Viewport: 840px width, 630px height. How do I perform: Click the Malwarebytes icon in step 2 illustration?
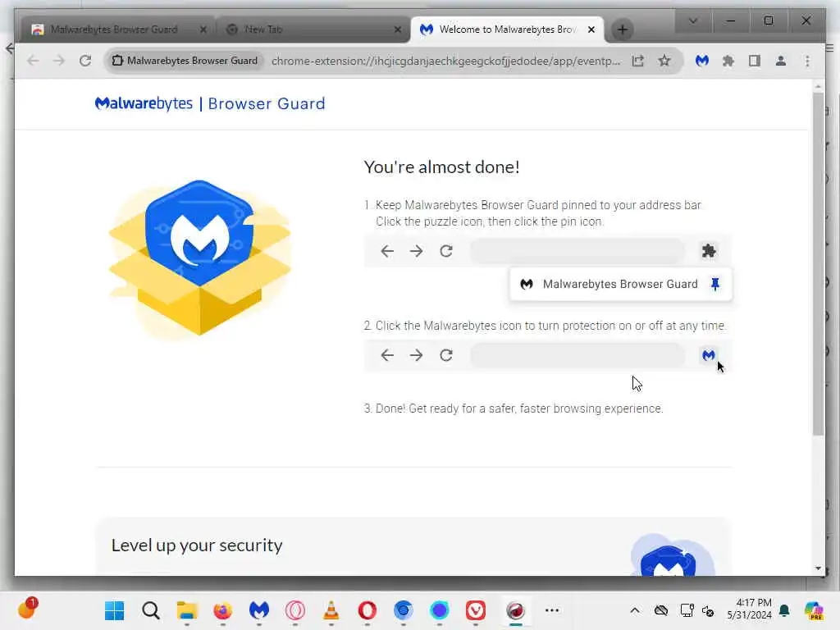coord(708,355)
